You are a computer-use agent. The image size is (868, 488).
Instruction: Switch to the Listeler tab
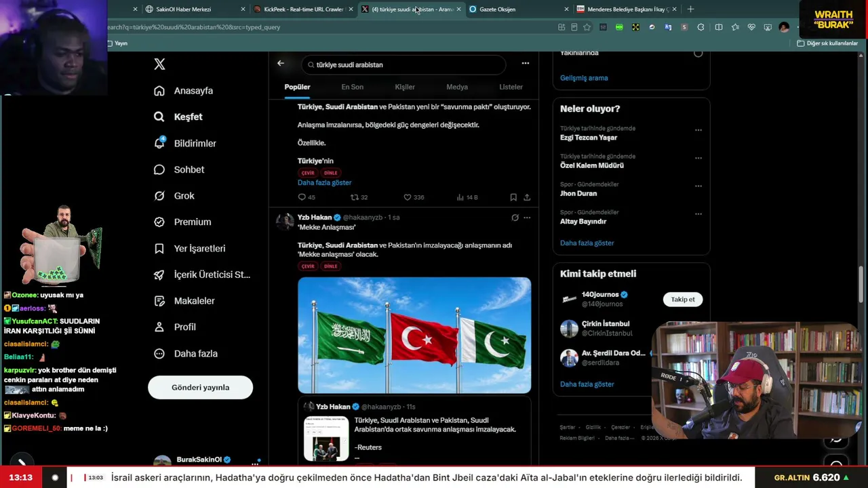click(x=511, y=87)
